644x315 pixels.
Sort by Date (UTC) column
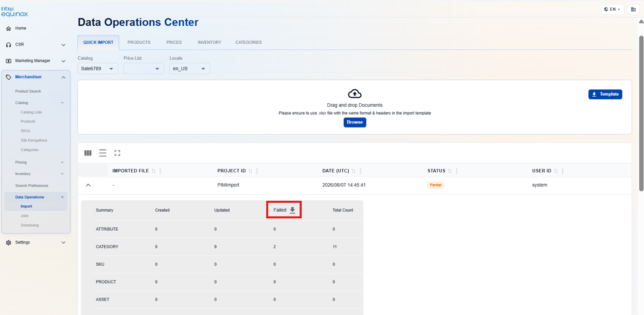(354, 171)
